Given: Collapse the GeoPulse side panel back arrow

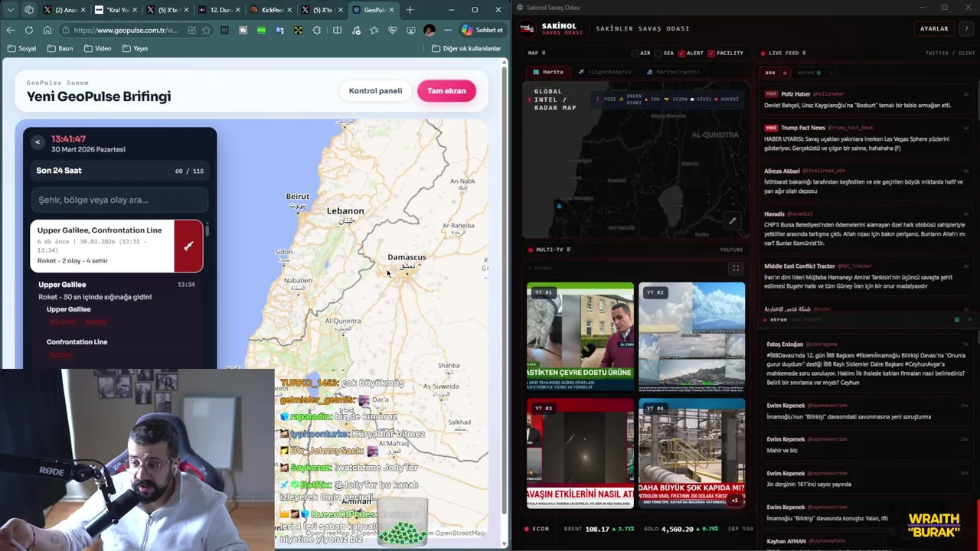Looking at the screenshot, I should point(38,142).
